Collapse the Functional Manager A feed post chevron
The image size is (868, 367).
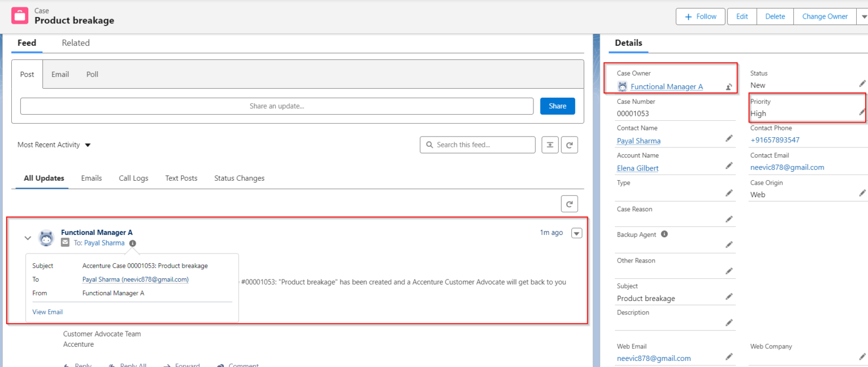click(x=27, y=238)
